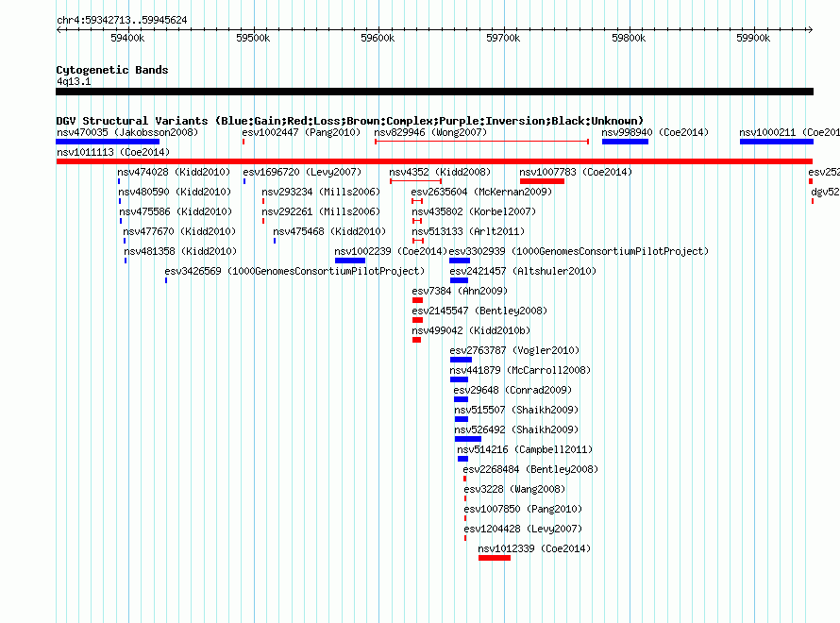Open nsv475586 (Kidd2010) variant
840x623 pixels.
(x=176, y=211)
